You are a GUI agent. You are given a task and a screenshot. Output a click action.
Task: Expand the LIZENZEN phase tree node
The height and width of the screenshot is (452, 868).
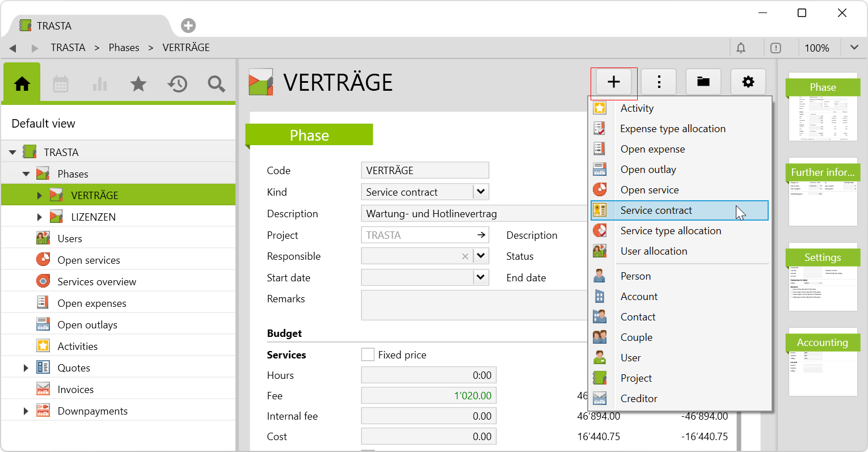coord(39,217)
